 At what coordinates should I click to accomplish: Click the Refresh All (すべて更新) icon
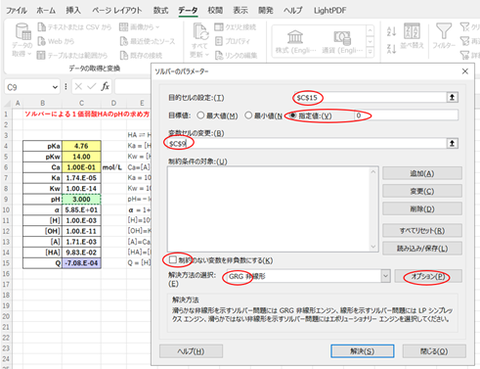tap(201, 32)
